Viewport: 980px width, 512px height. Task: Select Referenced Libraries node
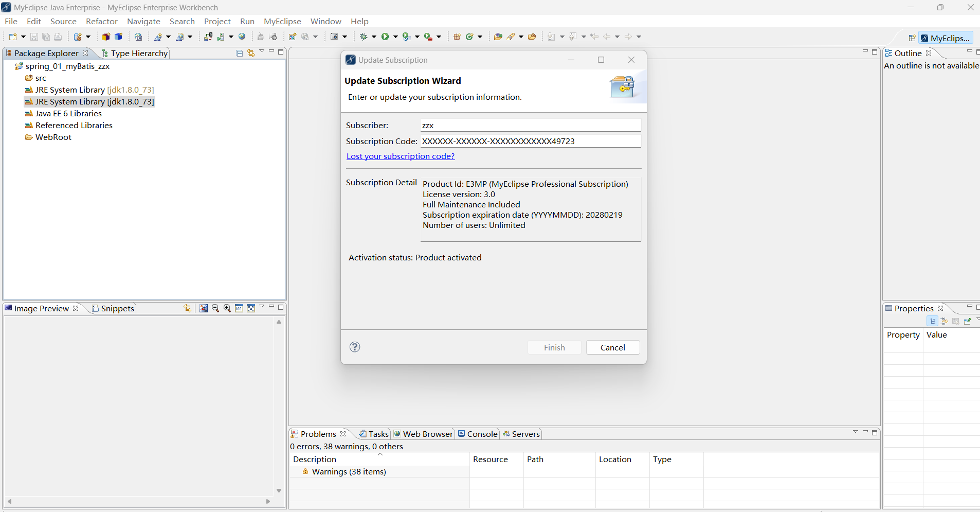point(69,125)
